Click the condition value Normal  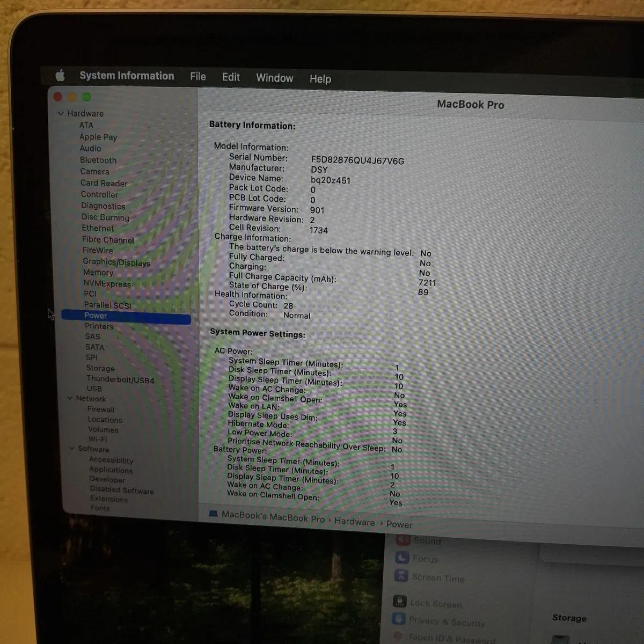297,316
